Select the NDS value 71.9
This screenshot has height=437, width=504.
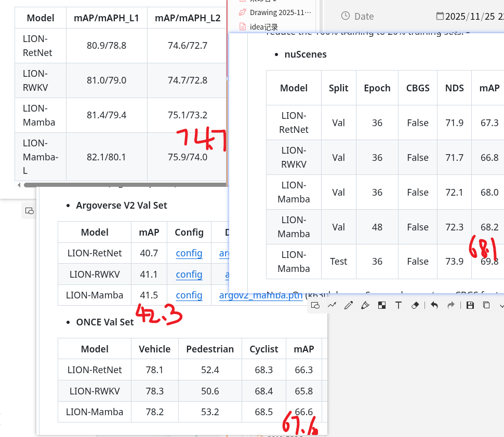pos(454,123)
